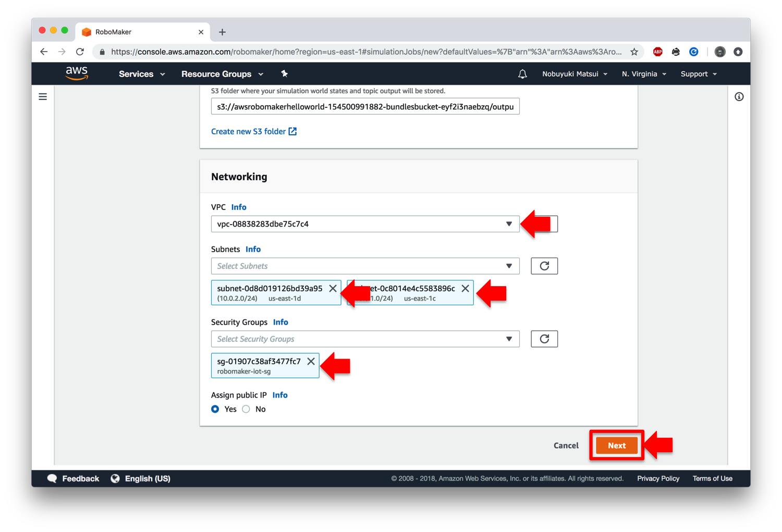Open the navigation sidebar hamburger menu
Viewport: 782px width, 532px height.
tap(42, 96)
